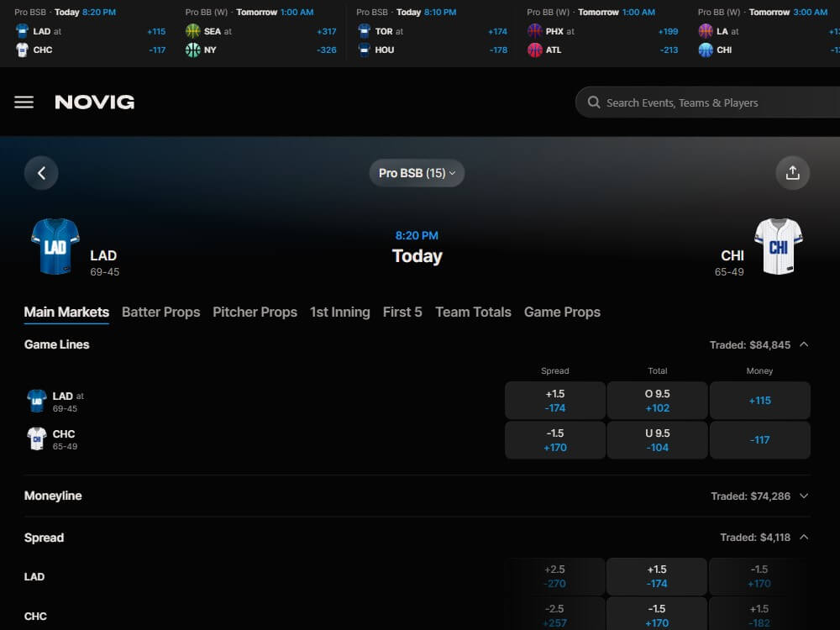Collapse the Game Lines section

804,344
